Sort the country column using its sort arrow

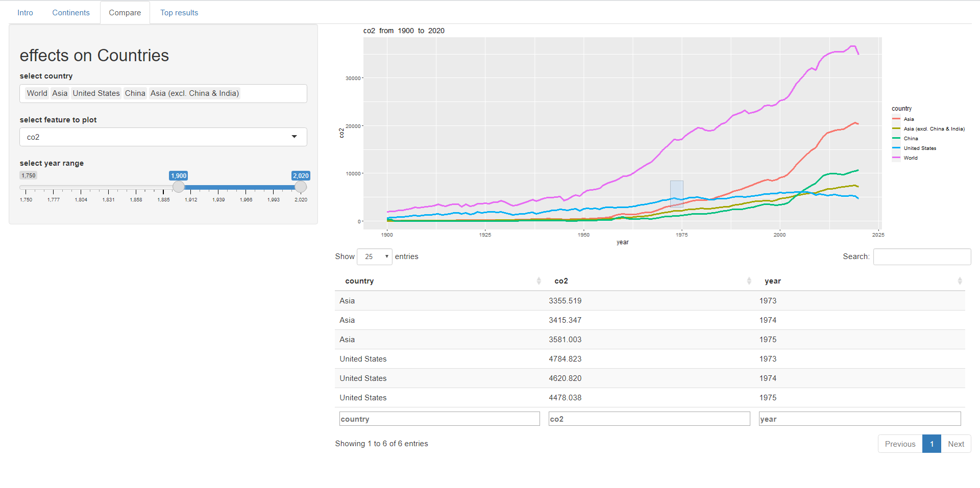tap(539, 281)
